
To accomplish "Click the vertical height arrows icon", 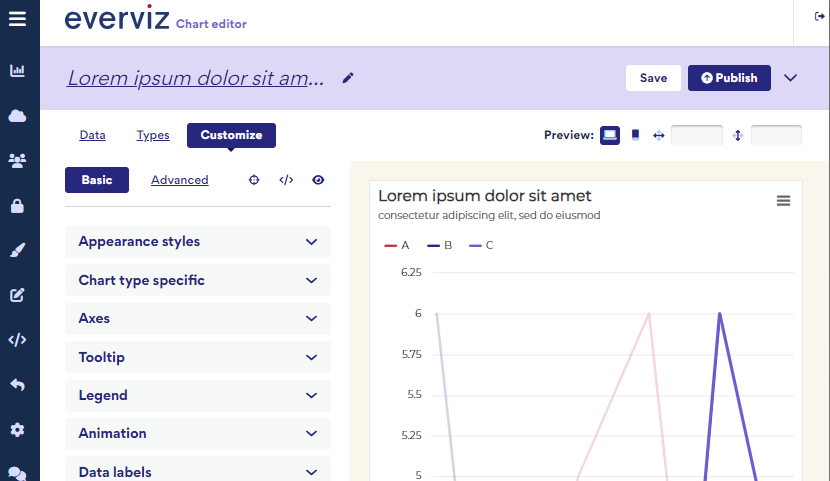I will [x=738, y=135].
